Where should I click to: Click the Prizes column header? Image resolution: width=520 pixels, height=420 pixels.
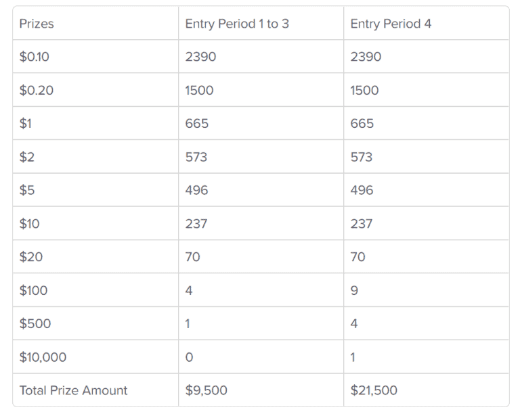[x=37, y=24]
